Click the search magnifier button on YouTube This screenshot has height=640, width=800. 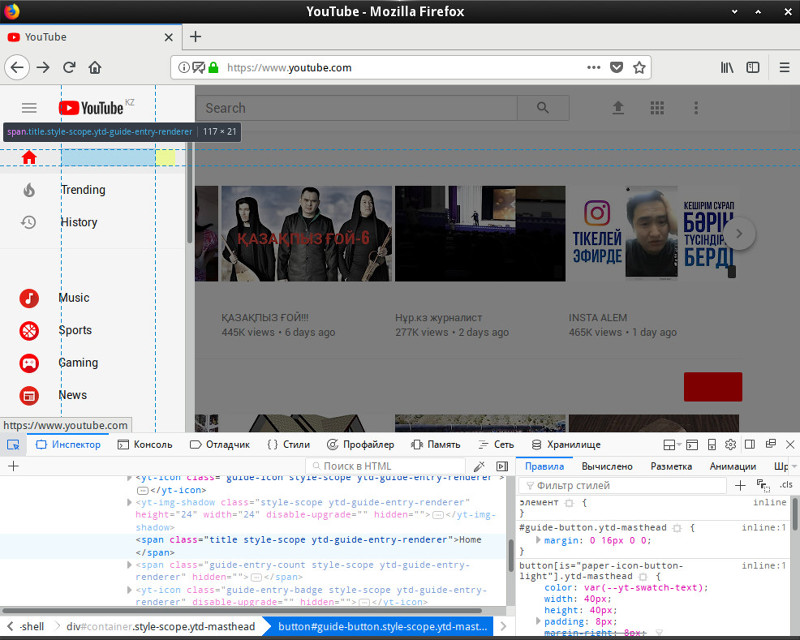click(x=543, y=108)
